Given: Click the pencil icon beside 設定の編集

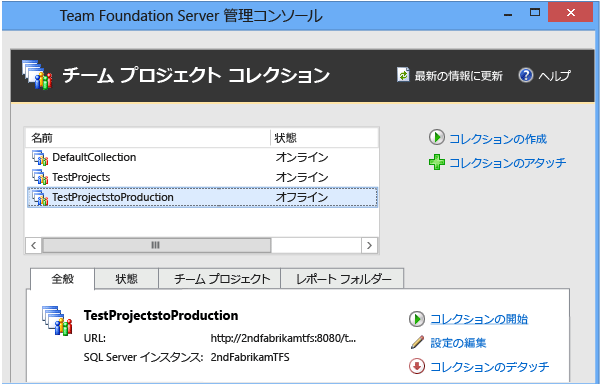Looking at the screenshot, I should pyautogui.click(x=417, y=343).
